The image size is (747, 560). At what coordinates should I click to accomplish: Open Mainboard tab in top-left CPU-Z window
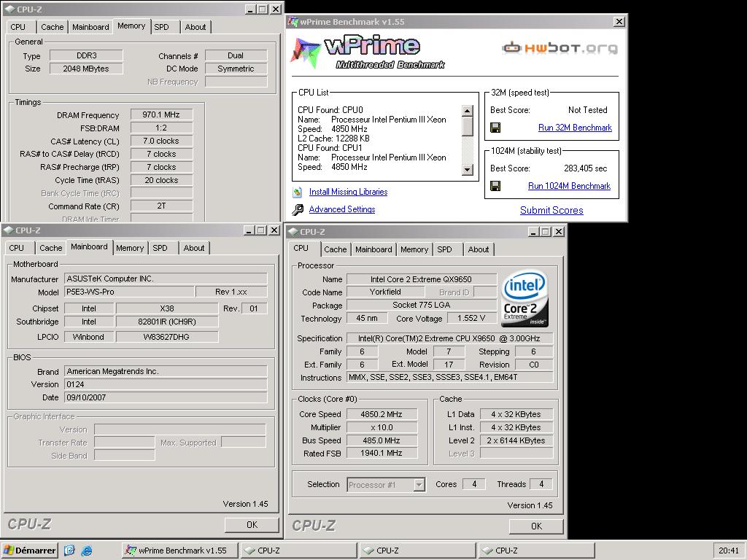(x=90, y=27)
